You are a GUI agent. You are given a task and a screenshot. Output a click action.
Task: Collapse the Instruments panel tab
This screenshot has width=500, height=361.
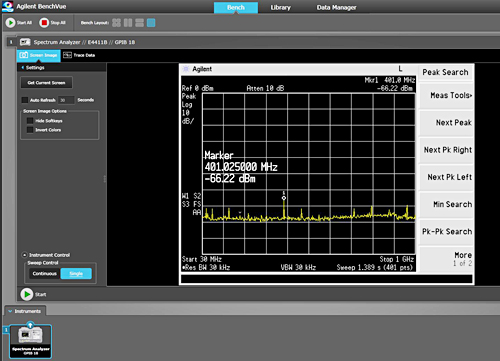coord(25,311)
